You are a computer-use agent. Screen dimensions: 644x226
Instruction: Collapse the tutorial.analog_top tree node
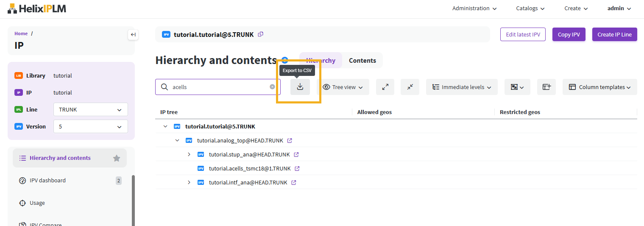[x=177, y=140]
